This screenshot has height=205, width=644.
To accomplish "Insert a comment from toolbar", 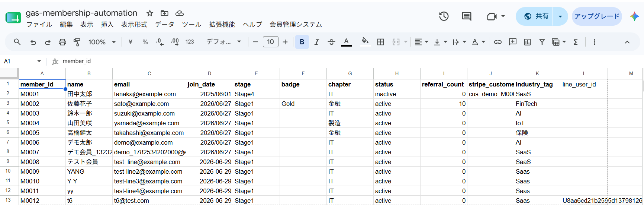I will (513, 42).
